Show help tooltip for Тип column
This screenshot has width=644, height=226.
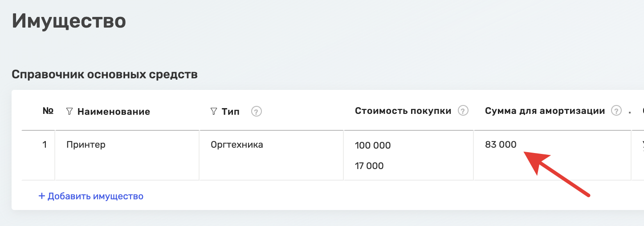coord(256,112)
